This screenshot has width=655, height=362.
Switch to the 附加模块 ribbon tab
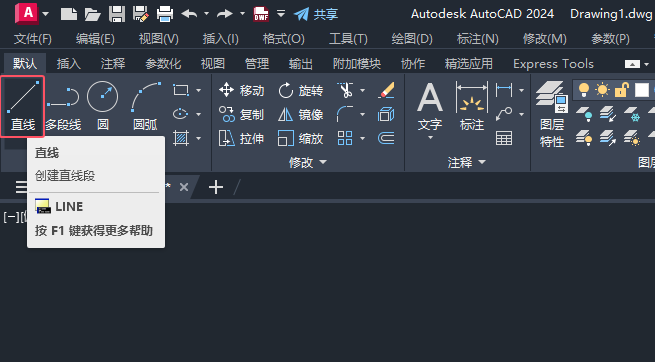point(357,63)
